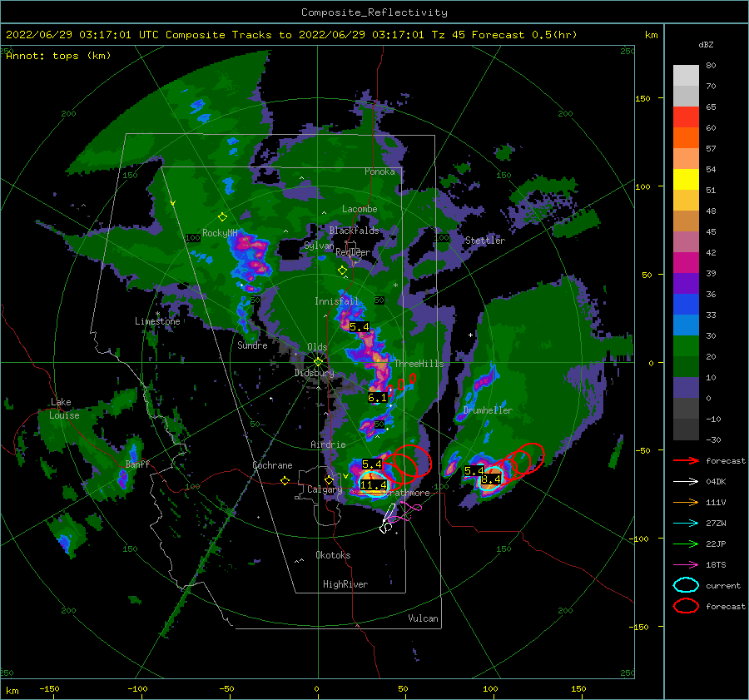The image size is (749, 700).
Task: Click the 6.1 storm top label
Action: (x=377, y=398)
